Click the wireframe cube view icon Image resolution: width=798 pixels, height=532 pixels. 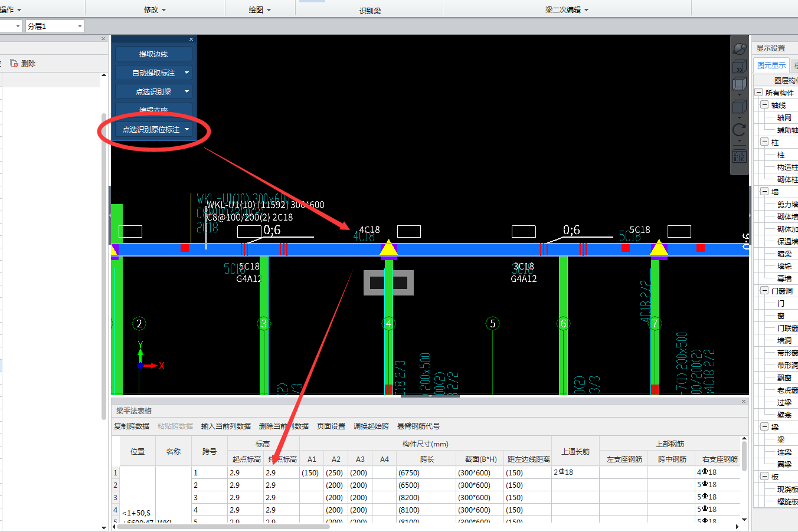(739, 84)
